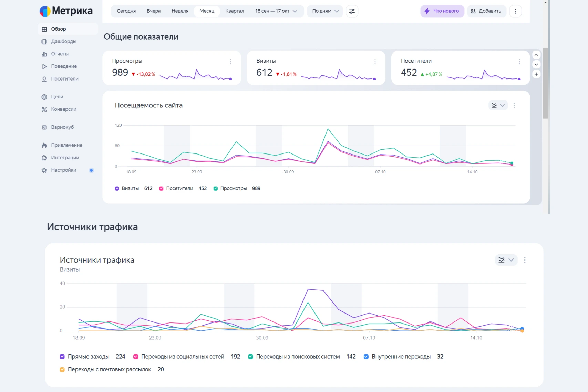This screenshot has height=392, width=588.
Task: Open three-dot menu on Просмотры card
Action: pyautogui.click(x=231, y=62)
